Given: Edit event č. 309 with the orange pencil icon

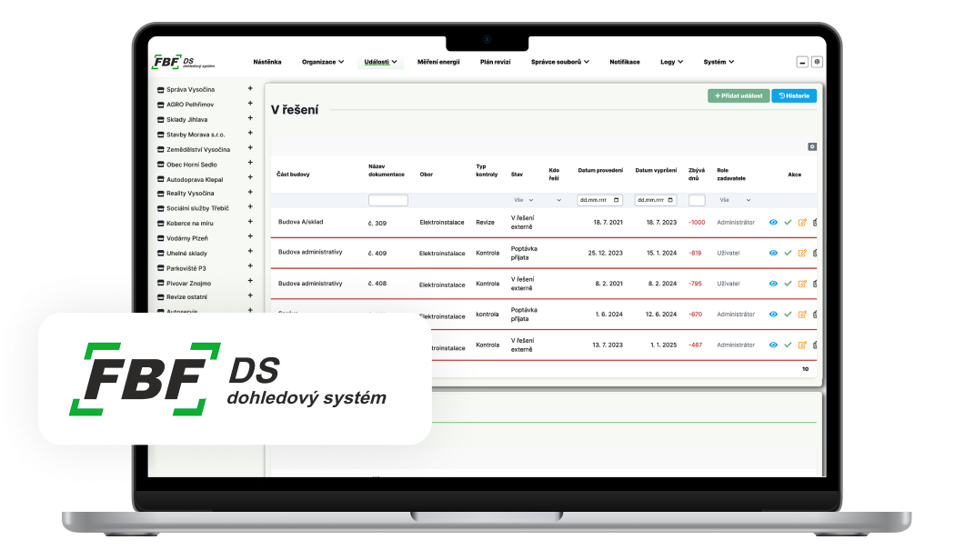Looking at the screenshot, I should (x=802, y=223).
